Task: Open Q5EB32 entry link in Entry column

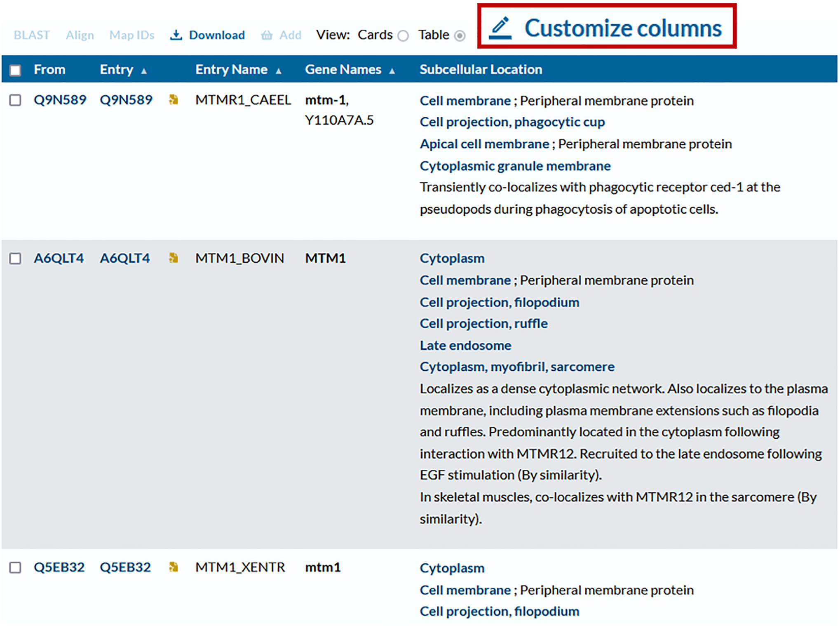Action: (x=125, y=567)
